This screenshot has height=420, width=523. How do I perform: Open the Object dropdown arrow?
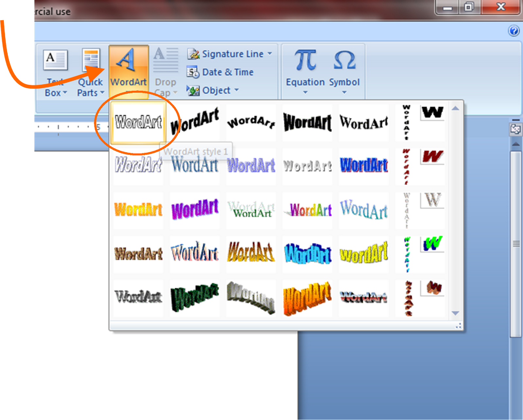pos(236,90)
